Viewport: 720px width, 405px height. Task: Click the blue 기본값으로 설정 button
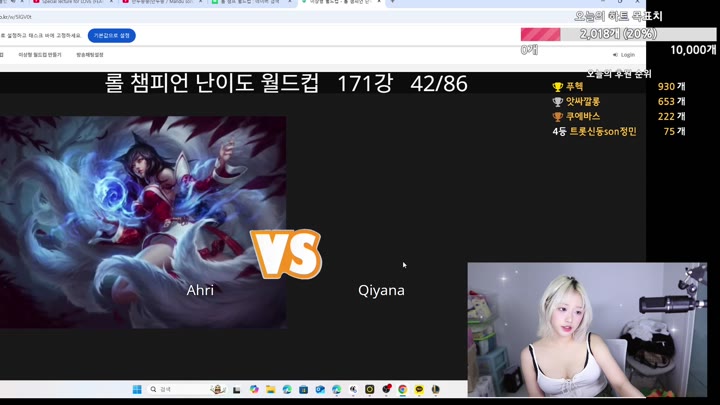pos(112,35)
